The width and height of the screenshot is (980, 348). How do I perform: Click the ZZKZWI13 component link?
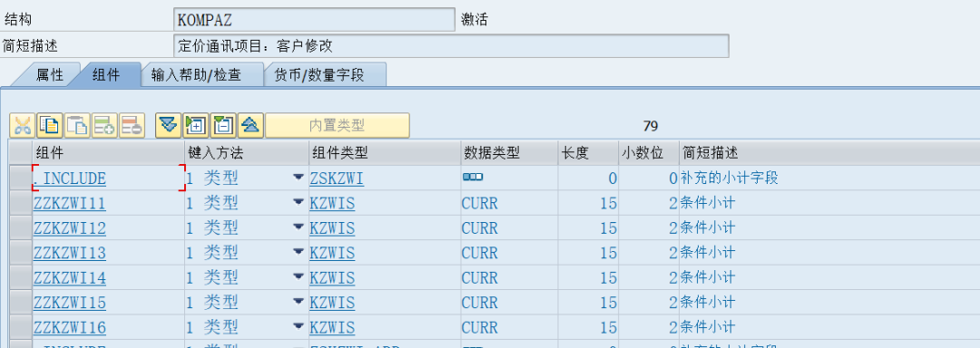pyautogui.click(x=70, y=253)
